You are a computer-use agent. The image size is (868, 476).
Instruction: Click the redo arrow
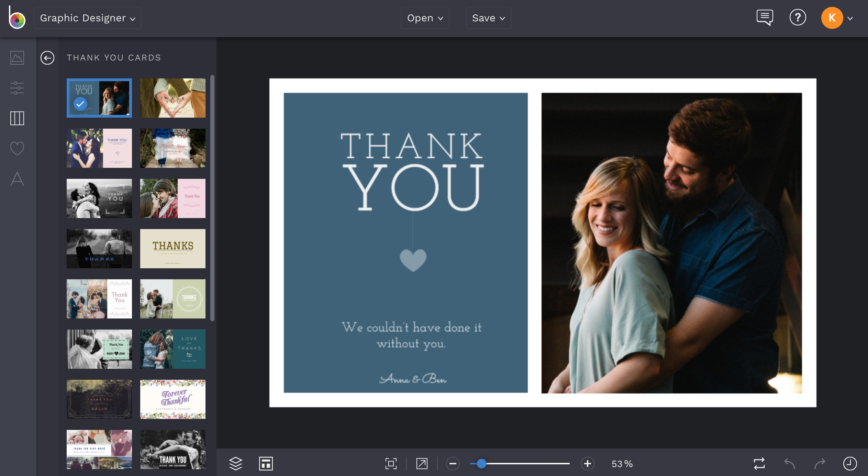point(820,464)
